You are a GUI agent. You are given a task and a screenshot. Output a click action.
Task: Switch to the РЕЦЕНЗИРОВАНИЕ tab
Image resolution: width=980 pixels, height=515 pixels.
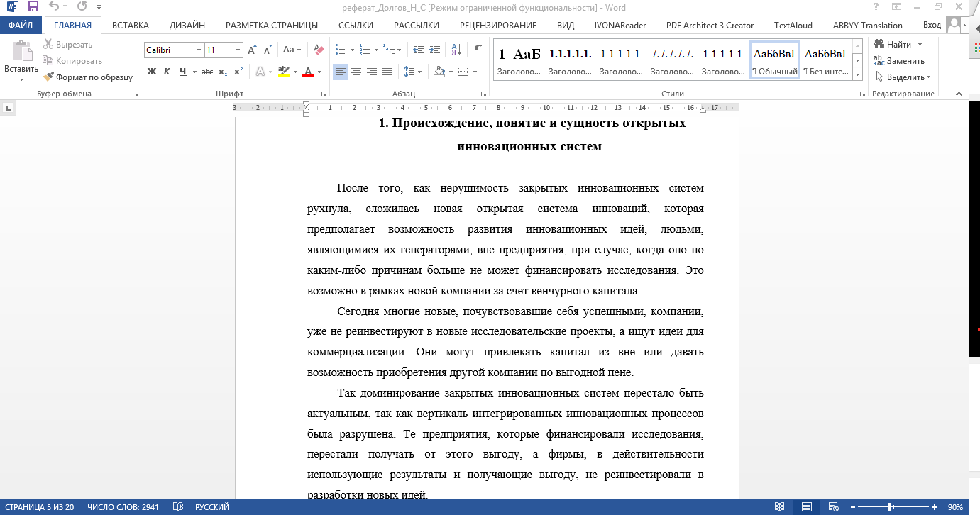tap(498, 25)
